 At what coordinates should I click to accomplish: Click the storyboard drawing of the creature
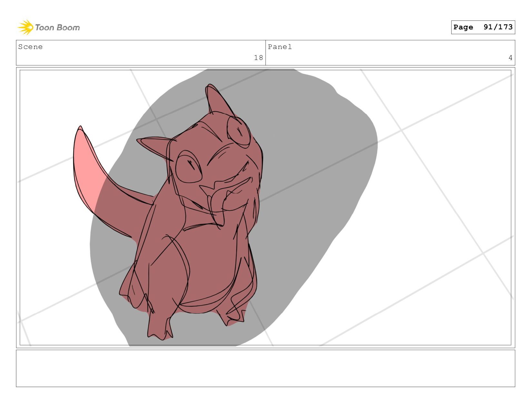point(168,213)
